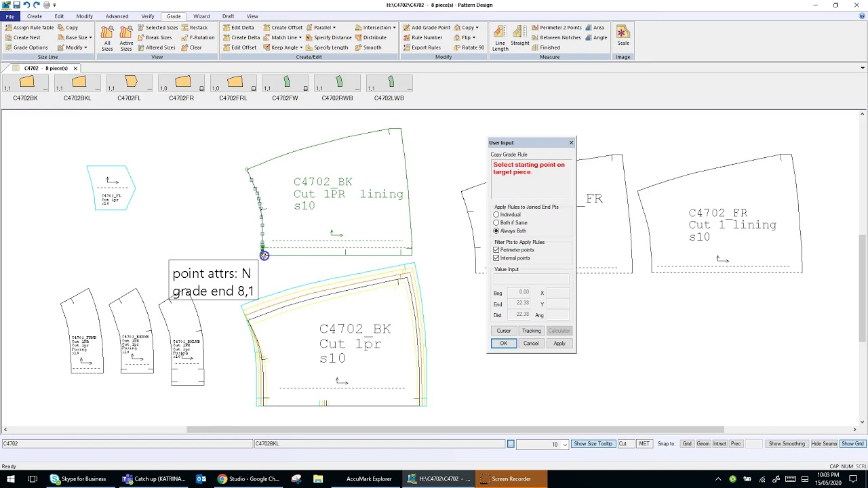
Task: Click the Specify Distance tool
Action: click(x=328, y=37)
